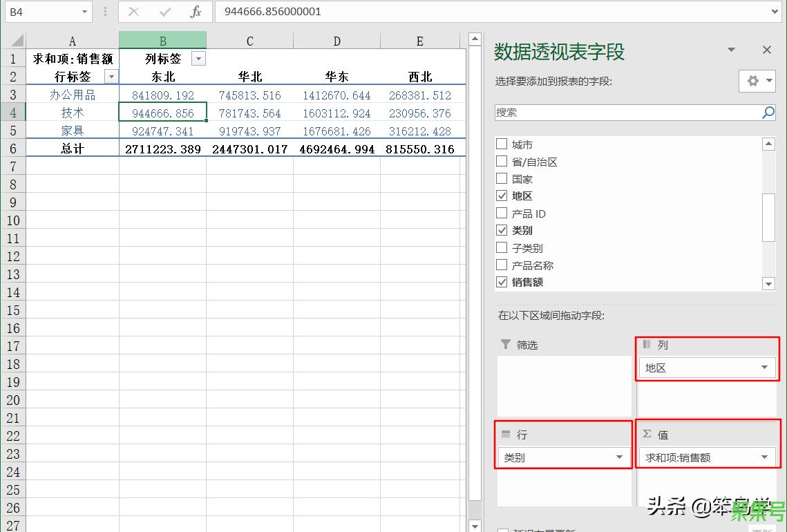Screen dimensions: 787x532
Task: Enable the 产品名称 field checkbox
Action: pos(502,265)
